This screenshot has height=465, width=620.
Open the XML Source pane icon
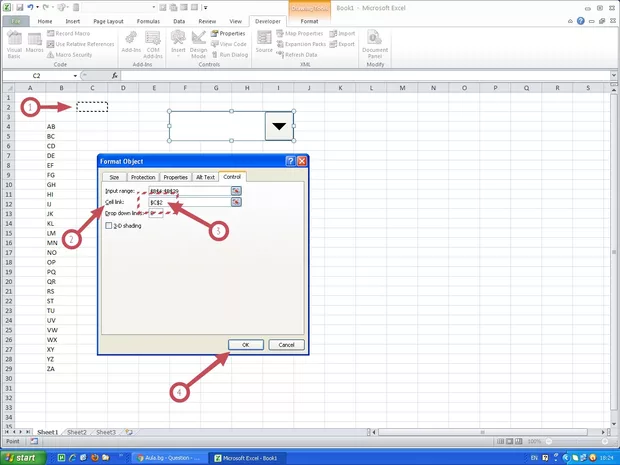[x=264, y=42]
